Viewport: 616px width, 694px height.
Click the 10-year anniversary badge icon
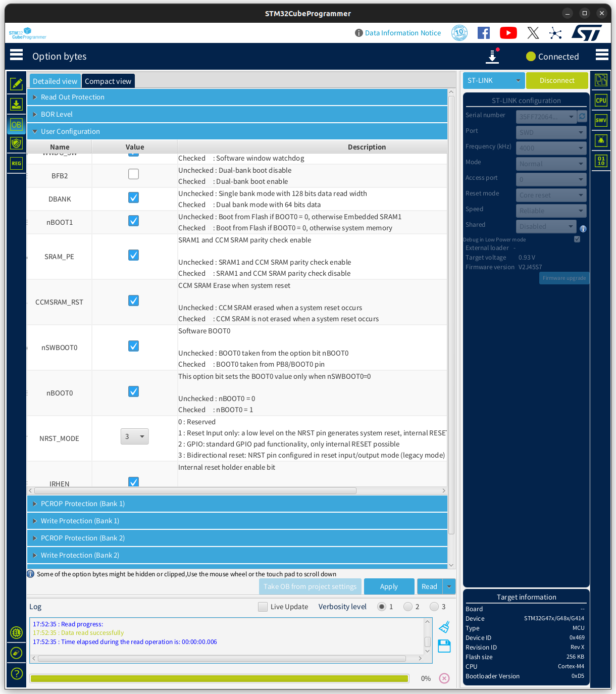pyautogui.click(x=459, y=33)
